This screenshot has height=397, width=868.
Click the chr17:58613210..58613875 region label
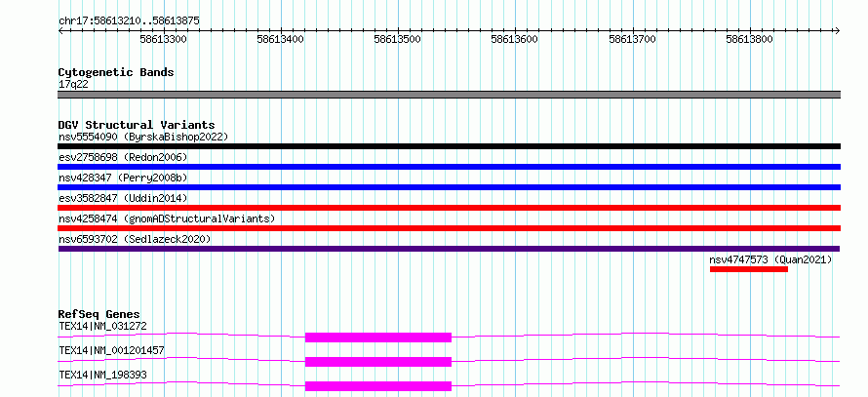(x=129, y=21)
